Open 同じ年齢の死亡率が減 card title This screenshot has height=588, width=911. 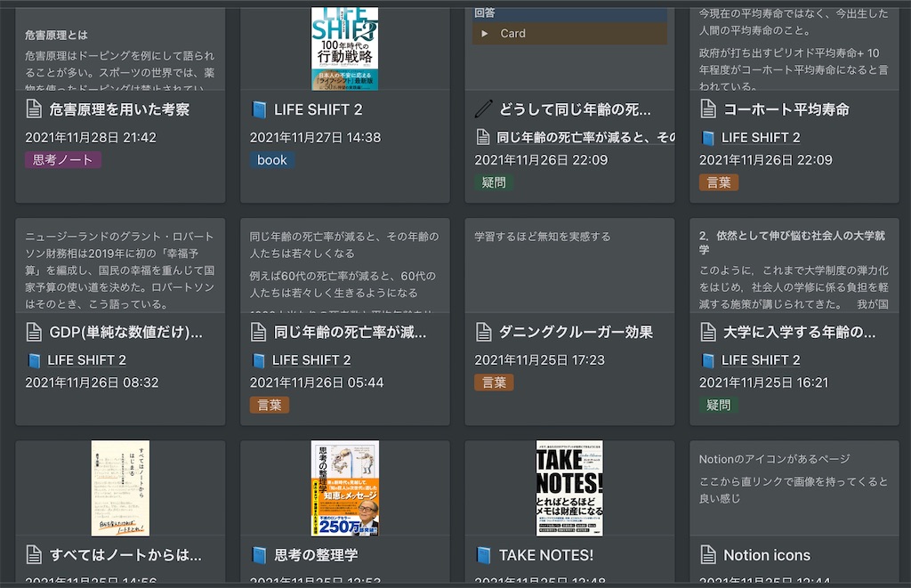click(x=351, y=332)
